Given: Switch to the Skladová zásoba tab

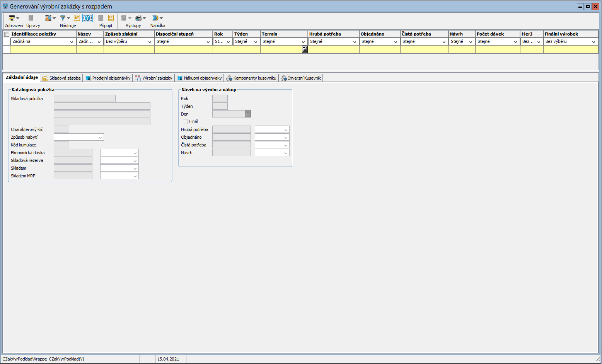Looking at the screenshot, I should pos(62,78).
